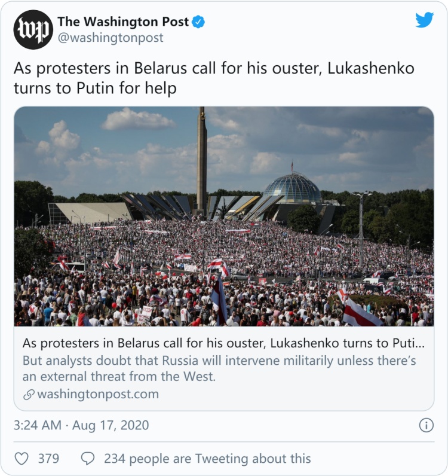The image size is (448, 476).
Task: Open the tweet info icon
Action: coord(426,425)
